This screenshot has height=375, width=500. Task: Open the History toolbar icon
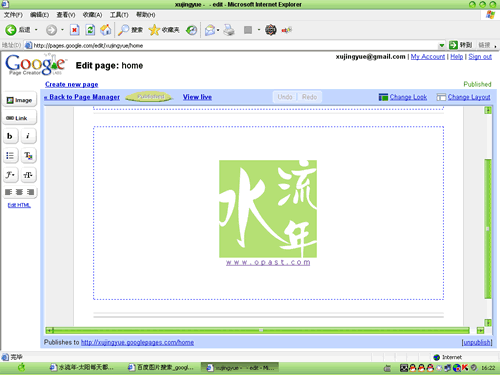coord(191,30)
